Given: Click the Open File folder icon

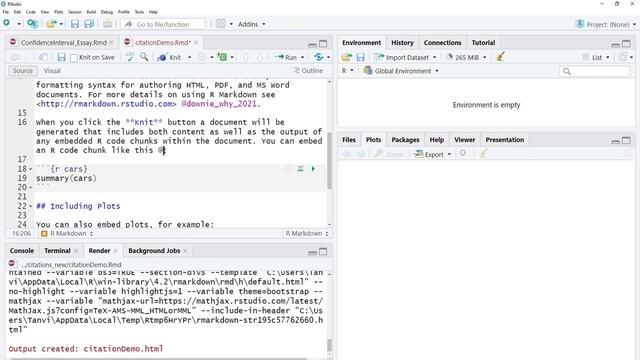Looking at the screenshot, I should (51, 24).
